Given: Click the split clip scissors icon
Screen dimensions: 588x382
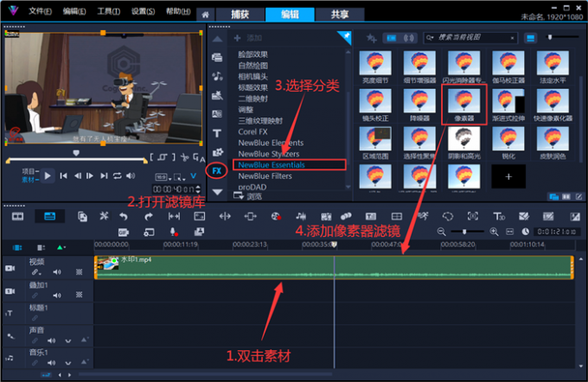Looking at the screenshot, I should tap(184, 157).
